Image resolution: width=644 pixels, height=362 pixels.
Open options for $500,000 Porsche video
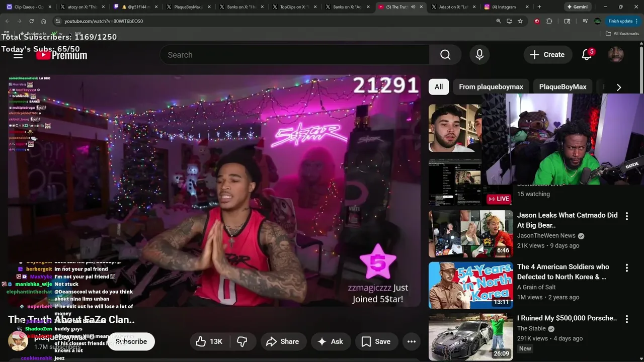627,319
